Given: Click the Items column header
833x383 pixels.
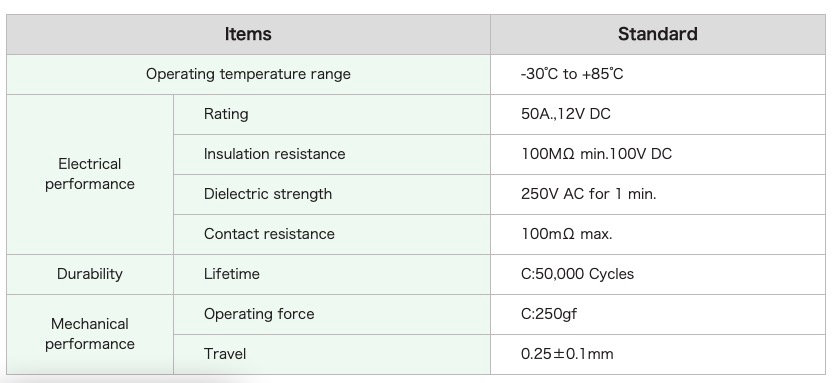Looking at the screenshot, I should coord(248,35).
